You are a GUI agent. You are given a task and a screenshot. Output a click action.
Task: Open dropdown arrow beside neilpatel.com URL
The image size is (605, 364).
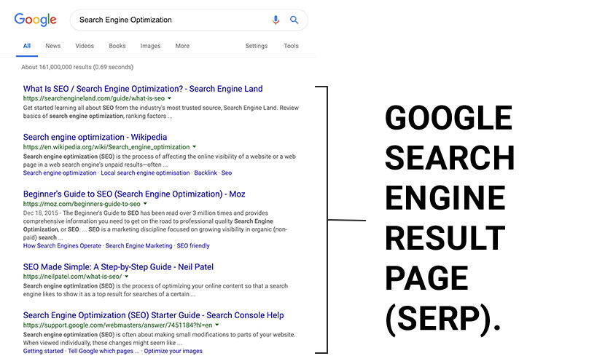[x=127, y=277]
